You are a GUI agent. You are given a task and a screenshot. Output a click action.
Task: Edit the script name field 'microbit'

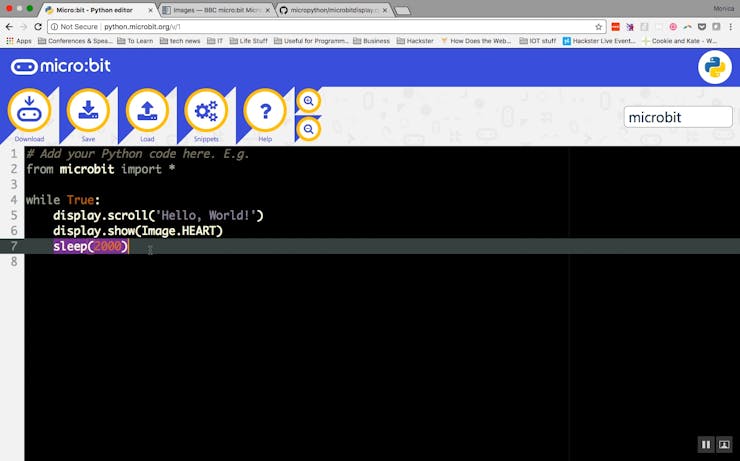[x=678, y=117]
